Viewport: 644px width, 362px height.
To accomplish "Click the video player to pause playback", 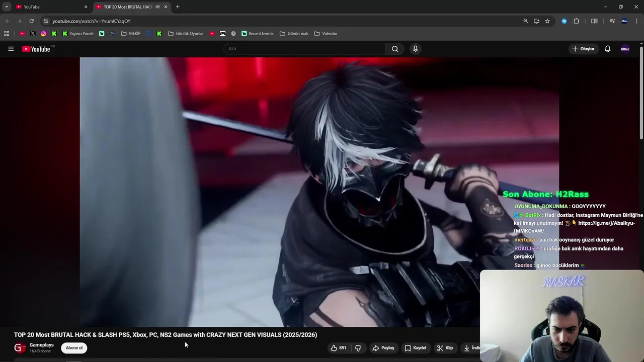I will coord(319,192).
